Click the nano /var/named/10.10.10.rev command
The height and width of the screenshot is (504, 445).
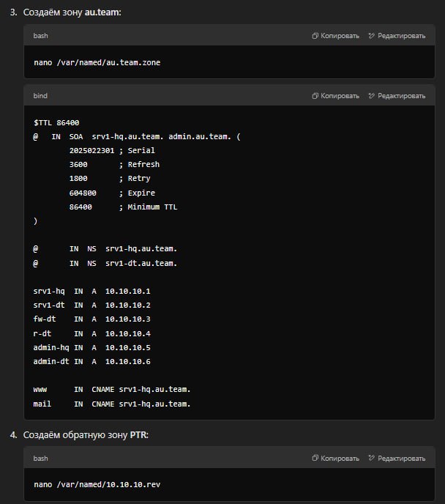click(x=97, y=485)
